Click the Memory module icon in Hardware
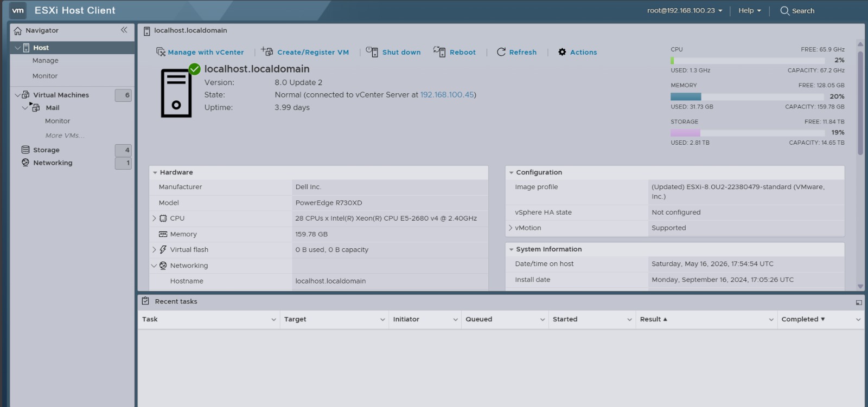This screenshot has width=868, height=407. [x=163, y=234]
